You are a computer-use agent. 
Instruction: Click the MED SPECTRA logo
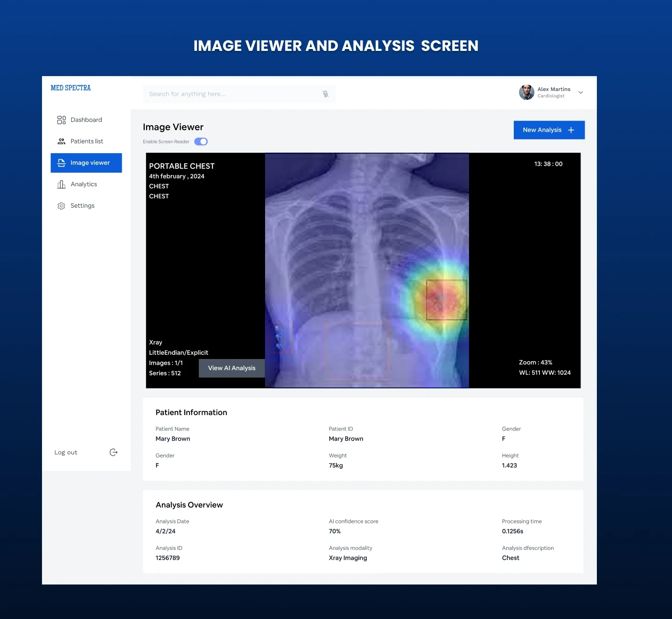point(71,88)
